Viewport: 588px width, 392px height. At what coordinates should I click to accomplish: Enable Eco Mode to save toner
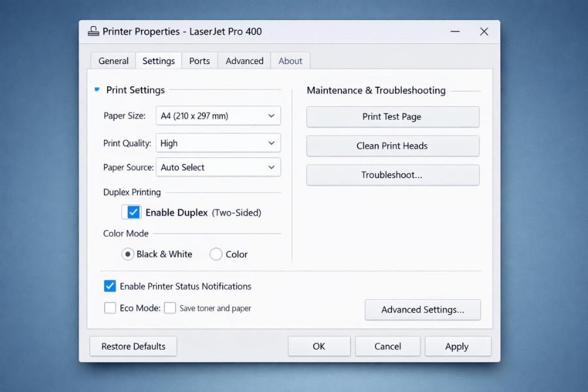[110, 308]
